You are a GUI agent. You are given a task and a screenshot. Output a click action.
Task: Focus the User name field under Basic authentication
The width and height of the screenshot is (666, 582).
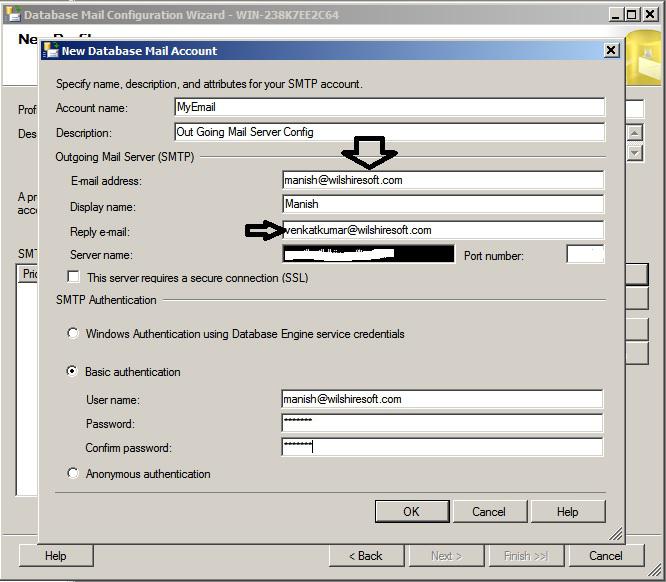pos(442,399)
